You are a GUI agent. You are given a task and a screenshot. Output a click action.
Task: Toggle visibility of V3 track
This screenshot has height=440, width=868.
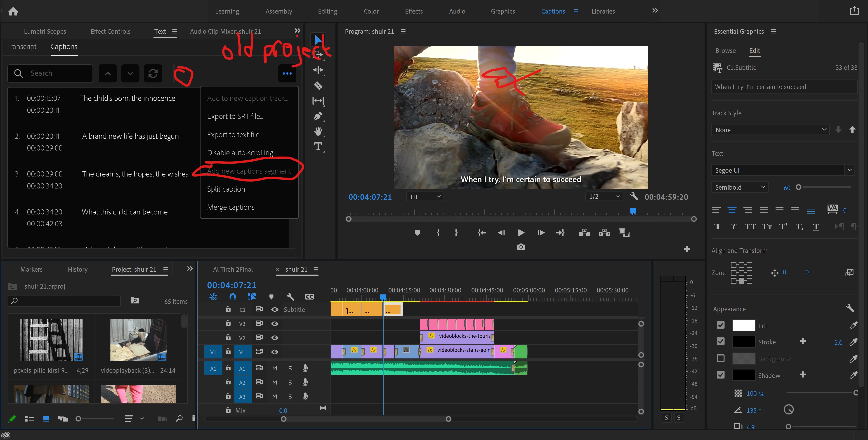[x=275, y=324]
